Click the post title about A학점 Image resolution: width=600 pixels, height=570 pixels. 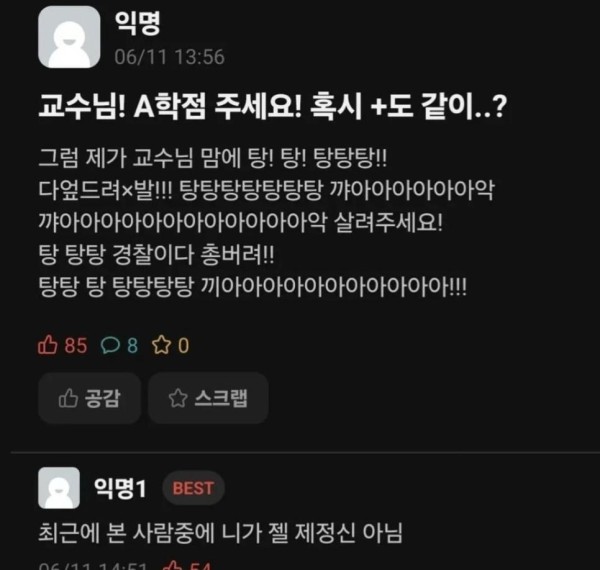pyautogui.click(x=273, y=106)
